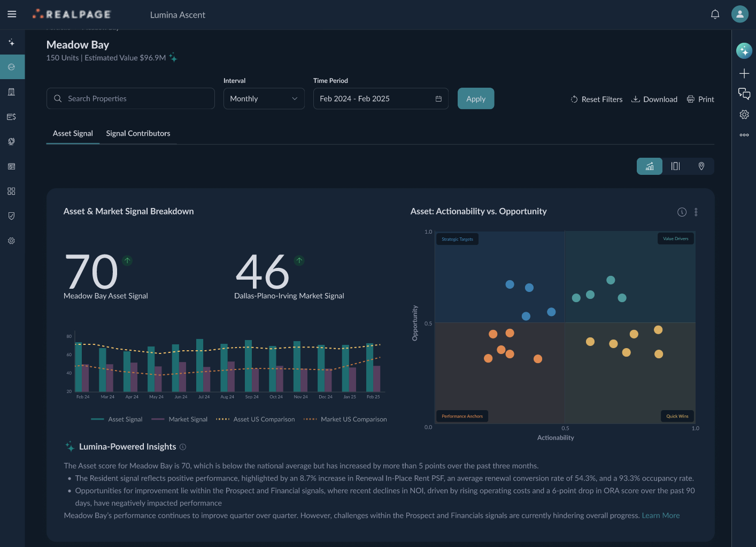Viewport: 756px width, 547px height.
Task: Click the Value Drivers quadrant label
Action: 675,238
